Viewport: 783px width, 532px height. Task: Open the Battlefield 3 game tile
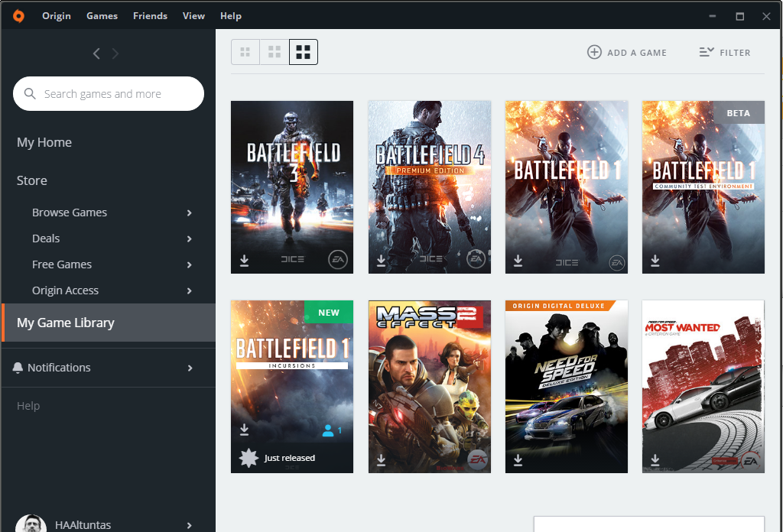[x=292, y=187]
